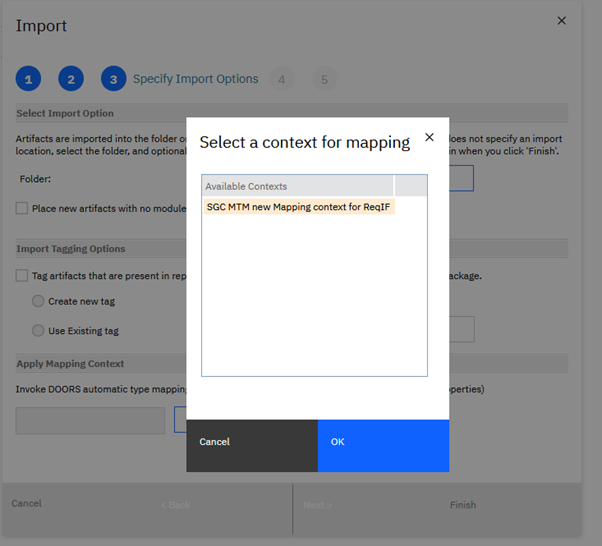
Task: Click Finish to complete the import
Action: (462, 505)
